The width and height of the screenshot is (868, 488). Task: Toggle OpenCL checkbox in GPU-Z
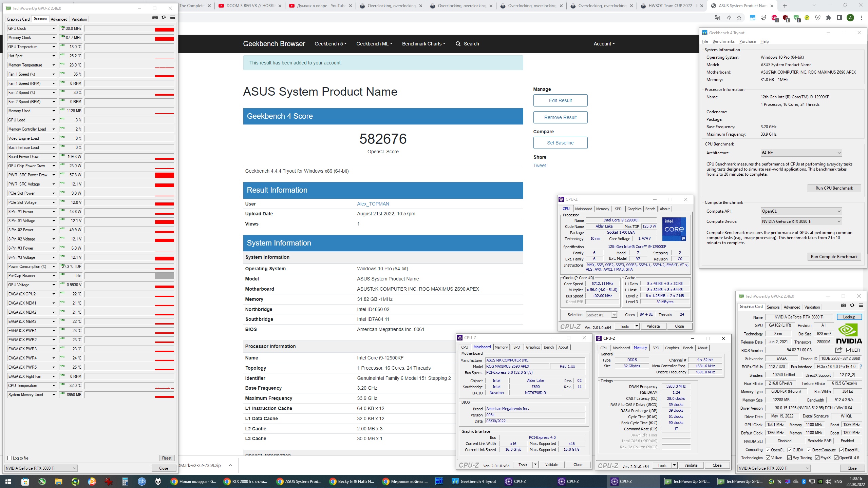click(768, 450)
